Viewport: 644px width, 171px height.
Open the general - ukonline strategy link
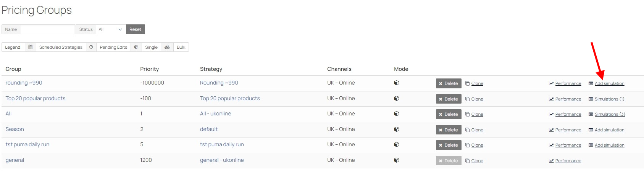point(222,160)
